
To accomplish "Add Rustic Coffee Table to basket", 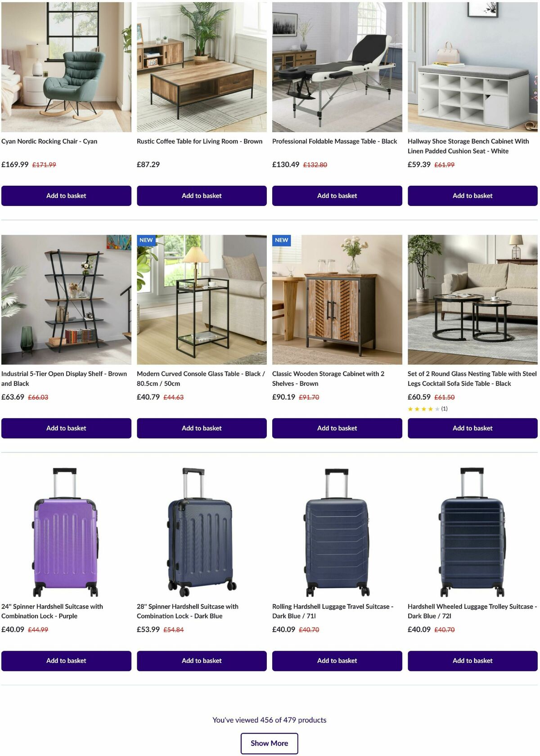I will (202, 196).
